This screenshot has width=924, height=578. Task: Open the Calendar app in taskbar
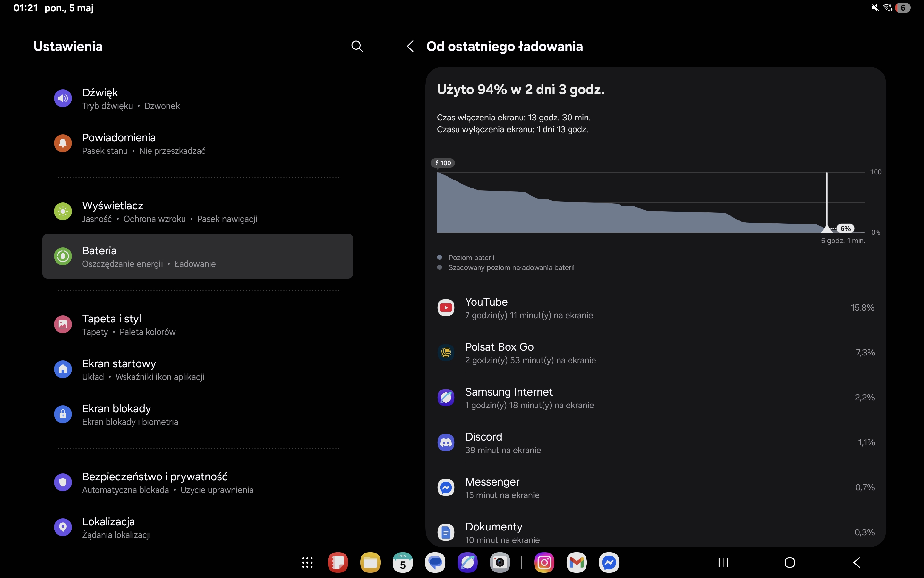point(403,562)
